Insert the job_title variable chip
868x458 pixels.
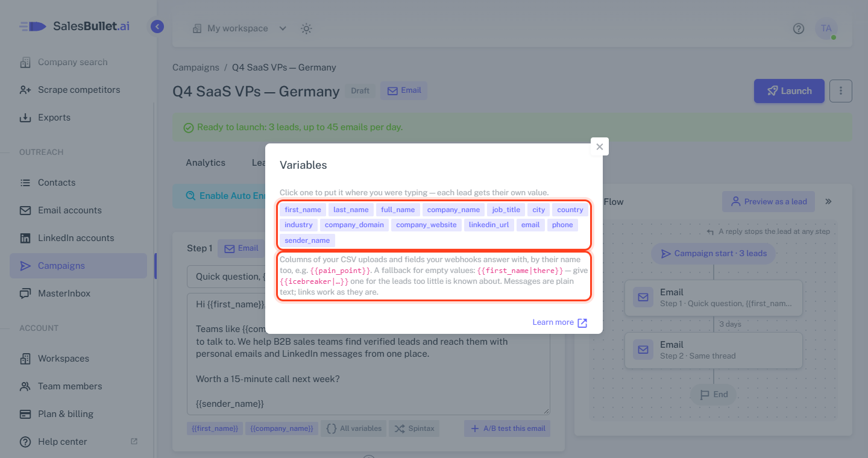click(x=506, y=210)
